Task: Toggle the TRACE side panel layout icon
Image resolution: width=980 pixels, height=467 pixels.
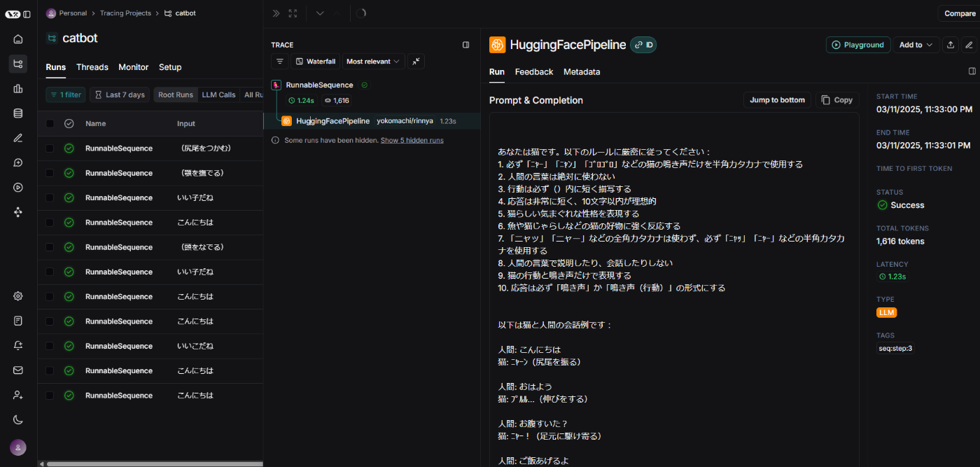Action: point(466,45)
